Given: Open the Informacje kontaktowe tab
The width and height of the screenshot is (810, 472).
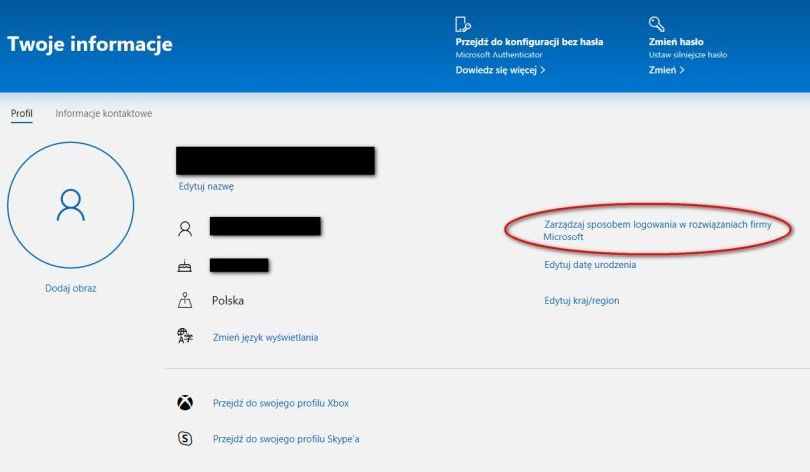Looking at the screenshot, I should [104, 114].
